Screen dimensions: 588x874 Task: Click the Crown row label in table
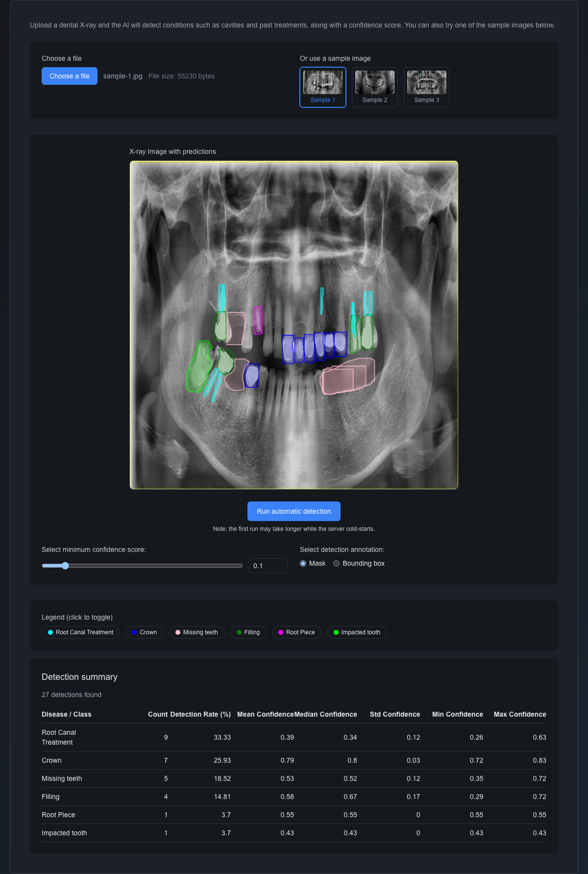(x=51, y=760)
